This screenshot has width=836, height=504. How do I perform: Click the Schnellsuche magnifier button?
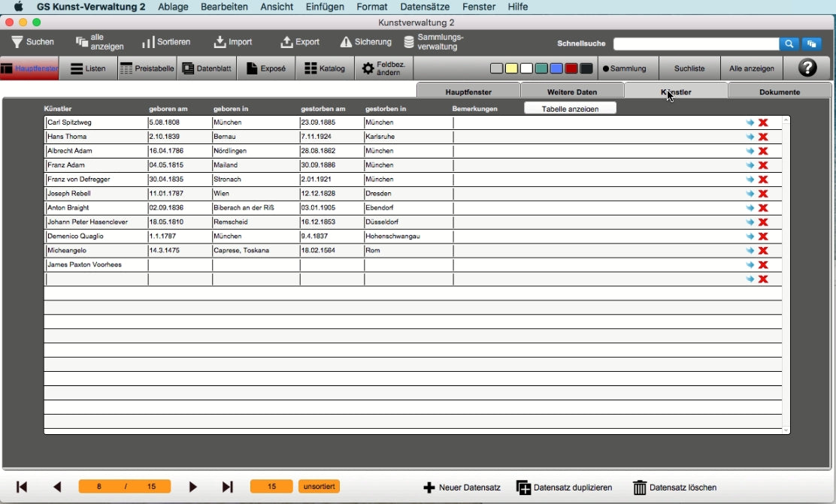(x=789, y=44)
